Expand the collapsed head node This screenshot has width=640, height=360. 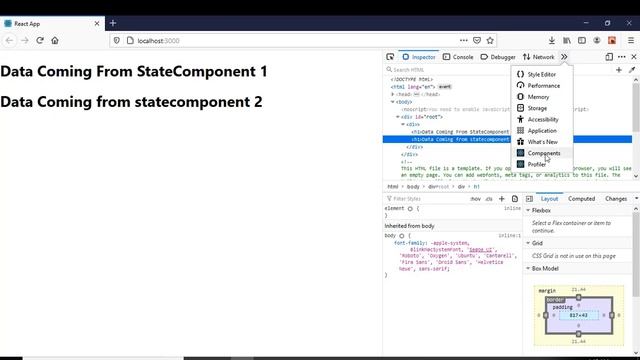pyautogui.click(x=393, y=94)
